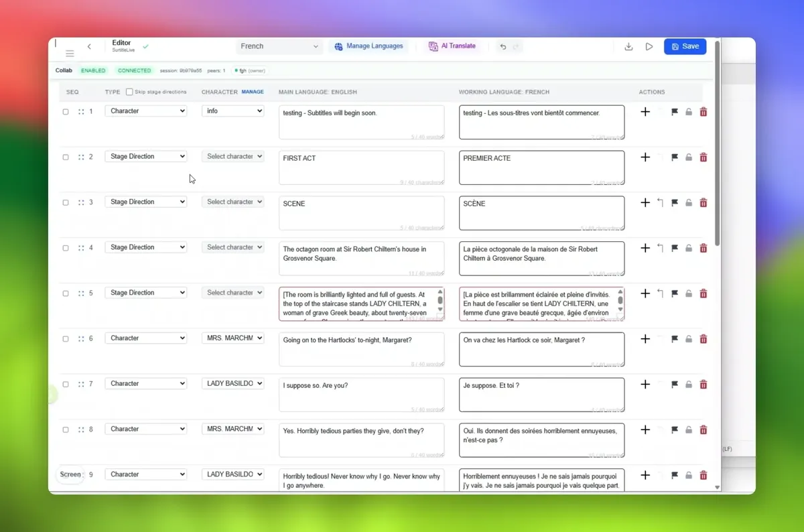
Task: Expand the Type dropdown on row 2
Action: click(x=146, y=157)
